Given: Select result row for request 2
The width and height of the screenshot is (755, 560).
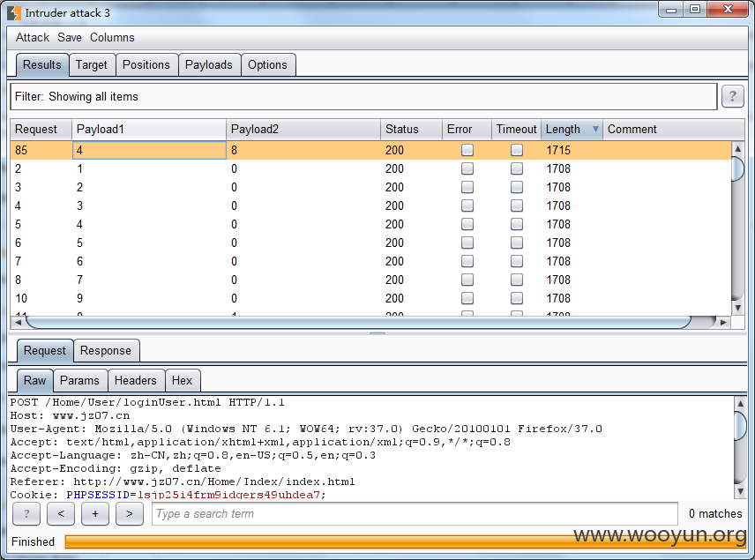Looking at the screenshot, I should pos(370,168).
